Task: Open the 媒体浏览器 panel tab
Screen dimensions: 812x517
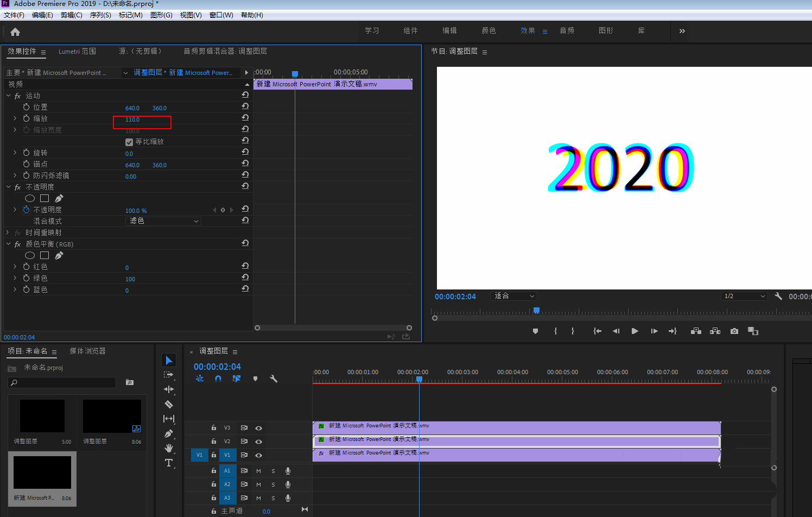Action: [x=87, y=351]
